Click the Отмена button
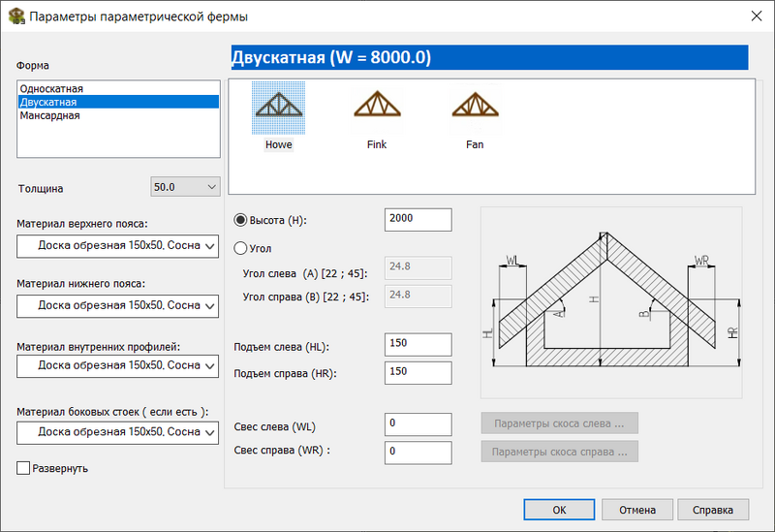 tap(637, 510)
